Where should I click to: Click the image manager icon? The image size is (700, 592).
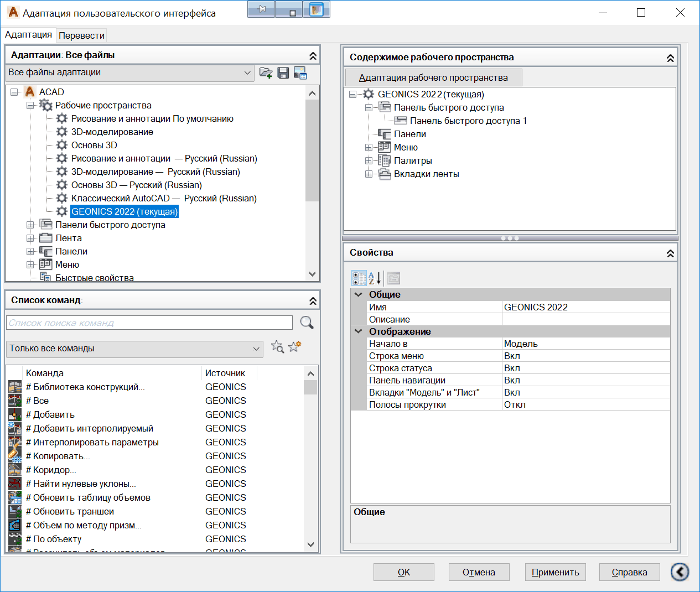pyautogui.click(x=300, y=73)
